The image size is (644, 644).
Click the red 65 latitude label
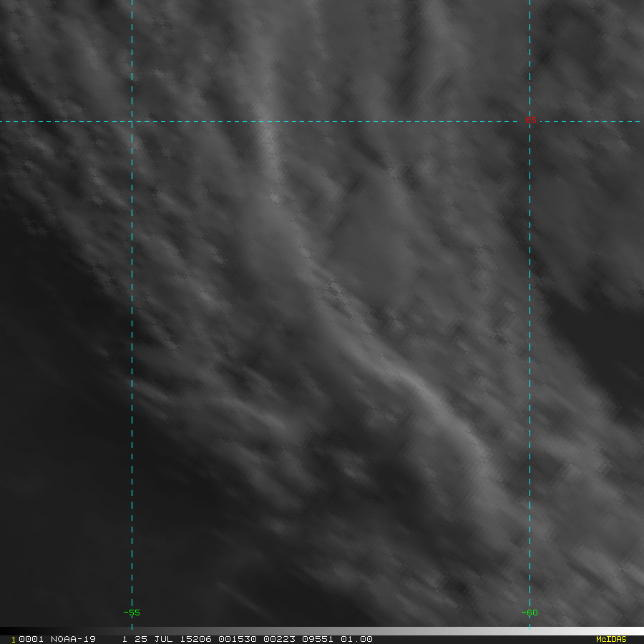coord(531,120)
